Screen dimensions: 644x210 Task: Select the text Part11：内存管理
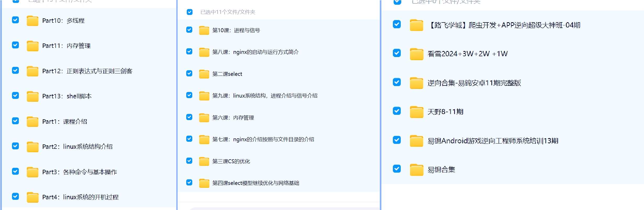(x=66, y=46)
